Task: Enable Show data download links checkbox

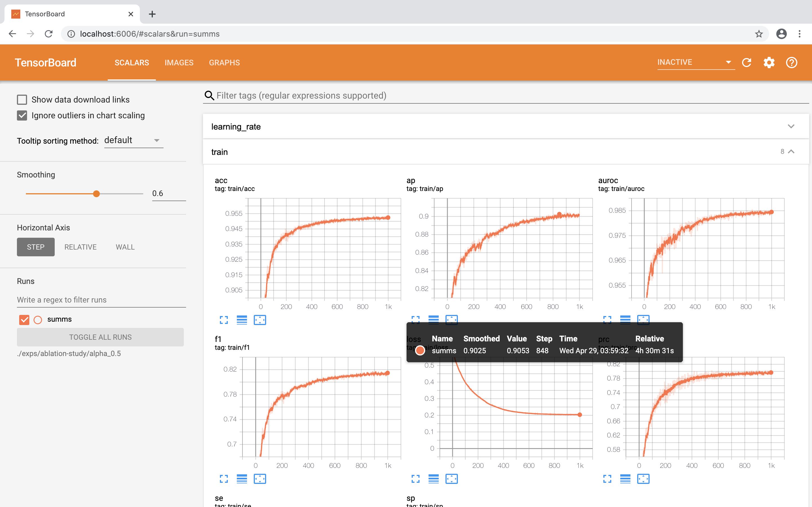Action: tap(22, 100)
